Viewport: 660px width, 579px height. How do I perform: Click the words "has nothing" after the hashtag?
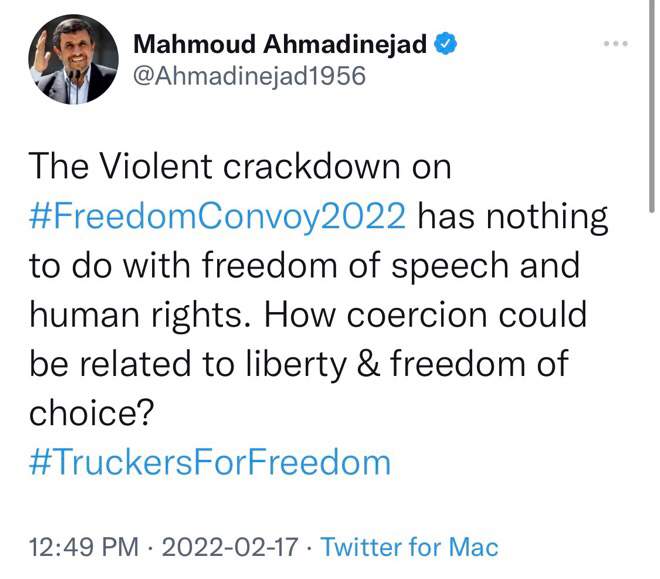(512, 216)
